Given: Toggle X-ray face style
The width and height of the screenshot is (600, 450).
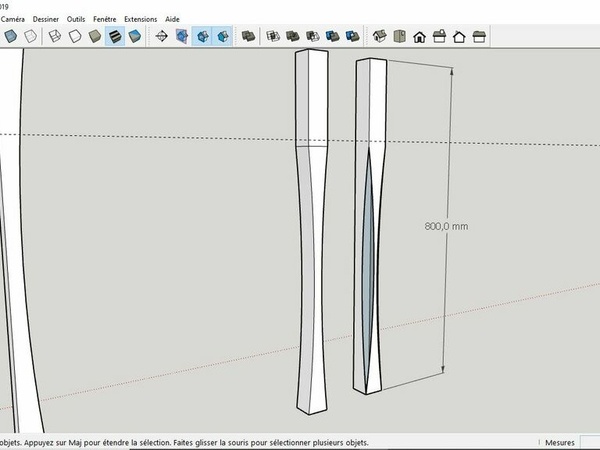Looking at the screenshot, I should click(x=9, y=36).
